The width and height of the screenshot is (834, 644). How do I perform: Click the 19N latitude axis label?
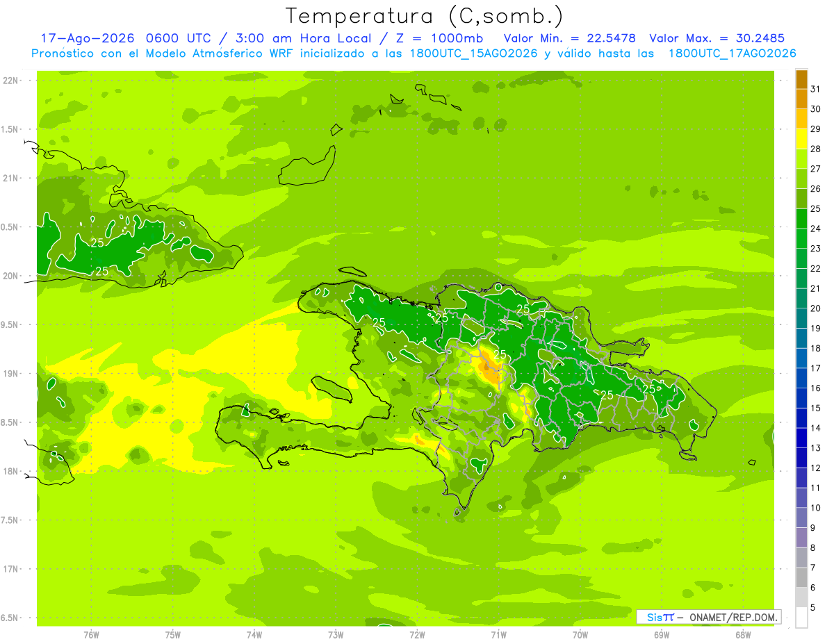[x=10, y=374]
